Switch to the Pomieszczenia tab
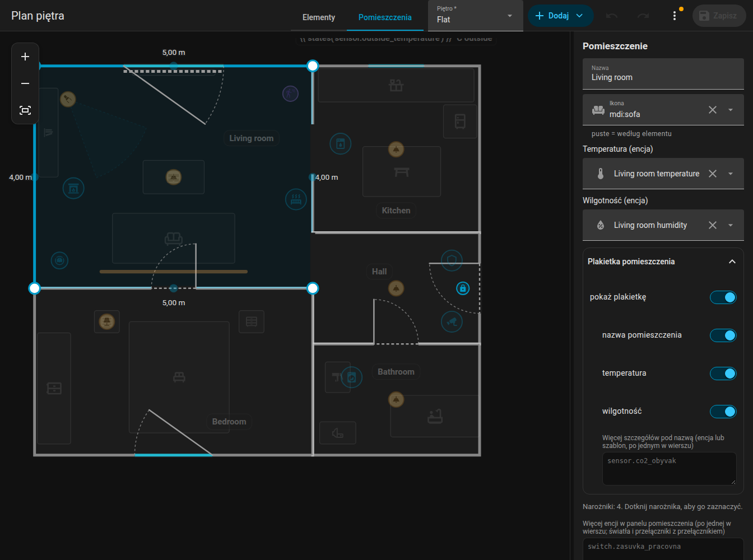 (x=385, y=17)
